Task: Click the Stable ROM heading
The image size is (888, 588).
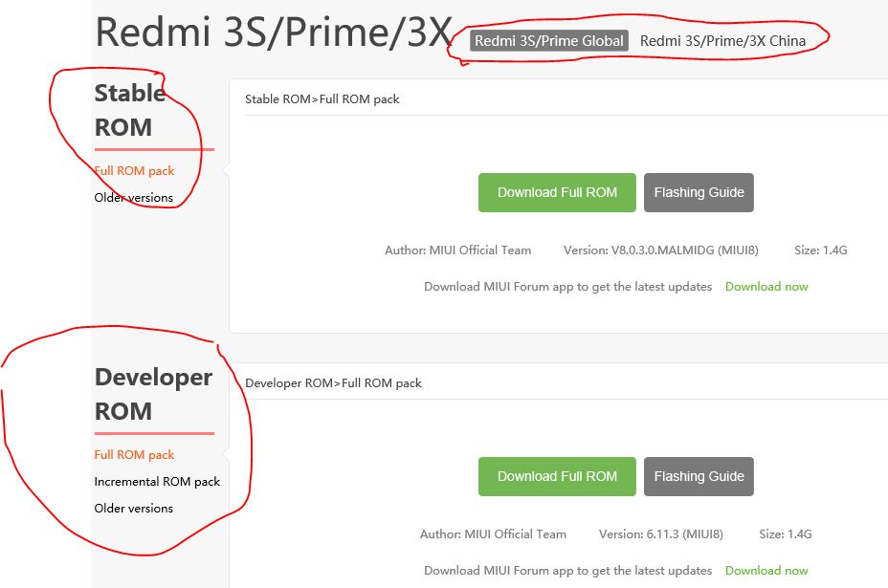Action: pos(130,110)
